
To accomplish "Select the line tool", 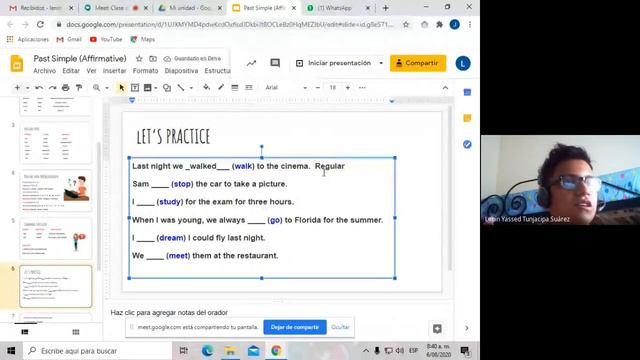I will 180,87.
